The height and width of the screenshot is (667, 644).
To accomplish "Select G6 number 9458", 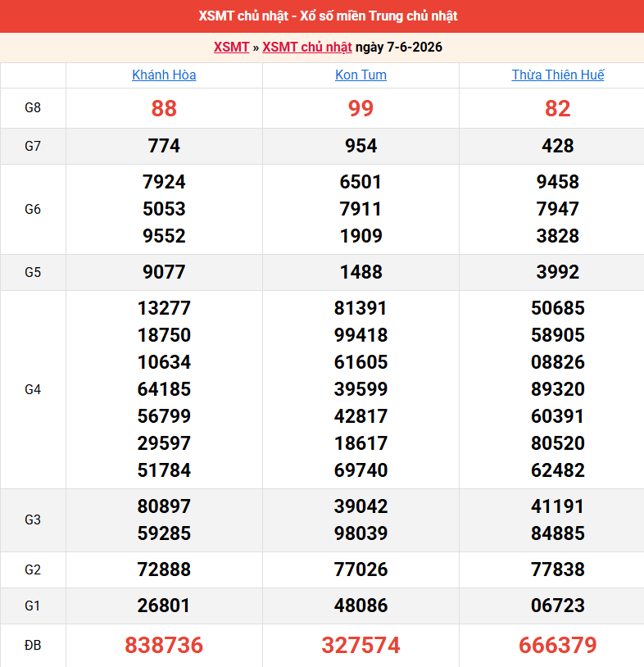I will coord(558,182).
